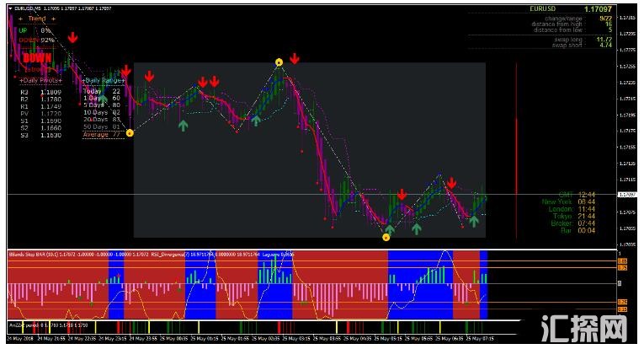Click the green up arrow overlapping 1 Day range row

104,99
